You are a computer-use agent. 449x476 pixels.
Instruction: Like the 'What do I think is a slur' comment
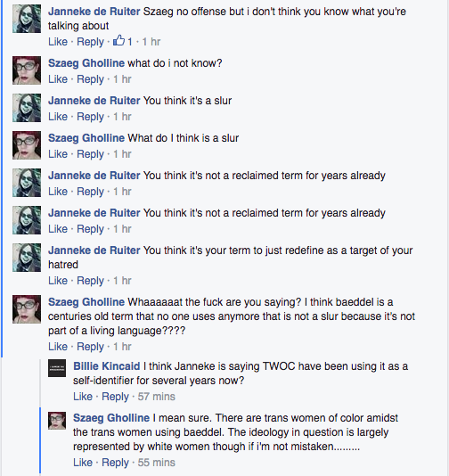coord(58,154)
